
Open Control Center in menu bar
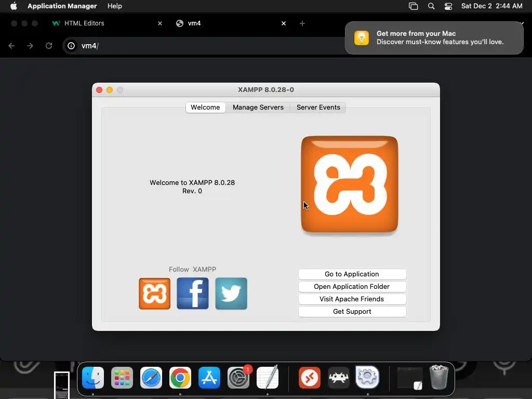pyautogui.click(x=448, y=6)
